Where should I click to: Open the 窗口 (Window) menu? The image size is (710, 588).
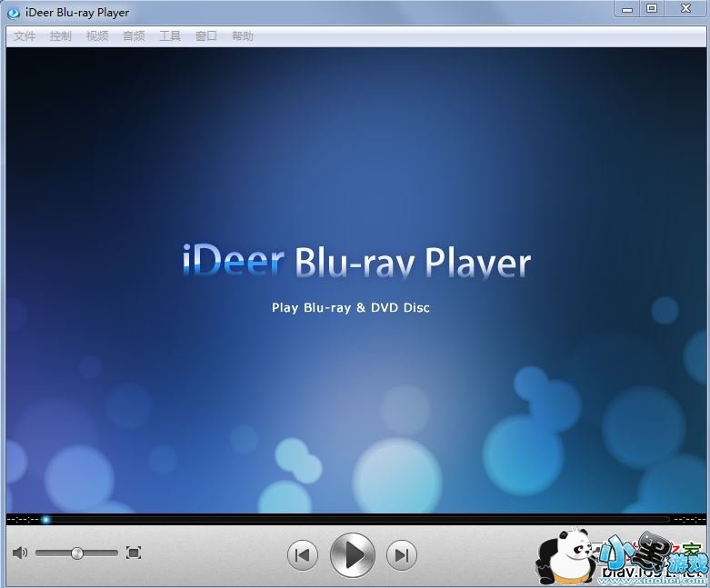click(x=206, y=35)
